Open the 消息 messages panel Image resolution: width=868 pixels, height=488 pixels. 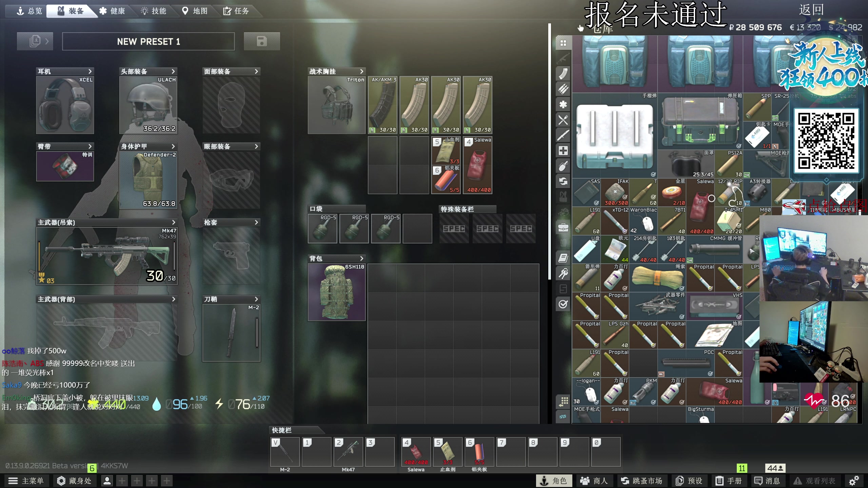[x=767, y=481]
